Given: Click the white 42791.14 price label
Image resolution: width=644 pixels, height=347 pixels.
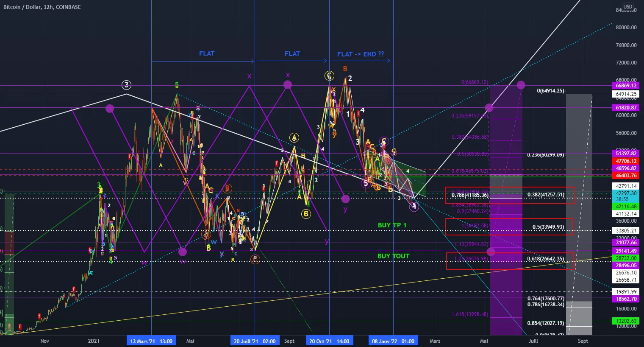Looking at the screenshot, I should tap(626, 186).
